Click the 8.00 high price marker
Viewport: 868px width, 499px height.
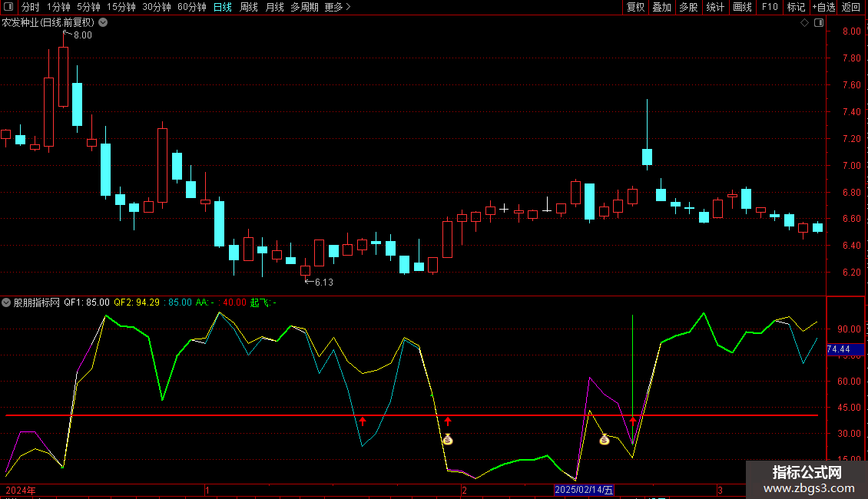click(82, 35)
